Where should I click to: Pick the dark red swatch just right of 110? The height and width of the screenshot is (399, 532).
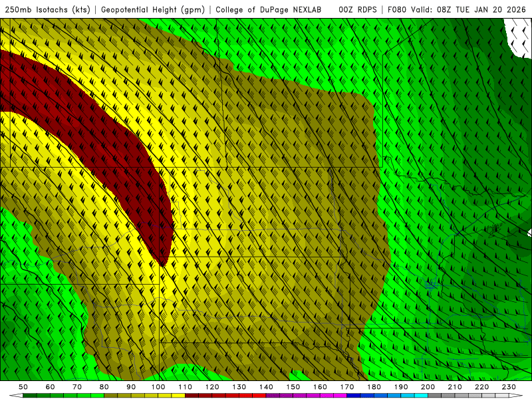[192, 395]
